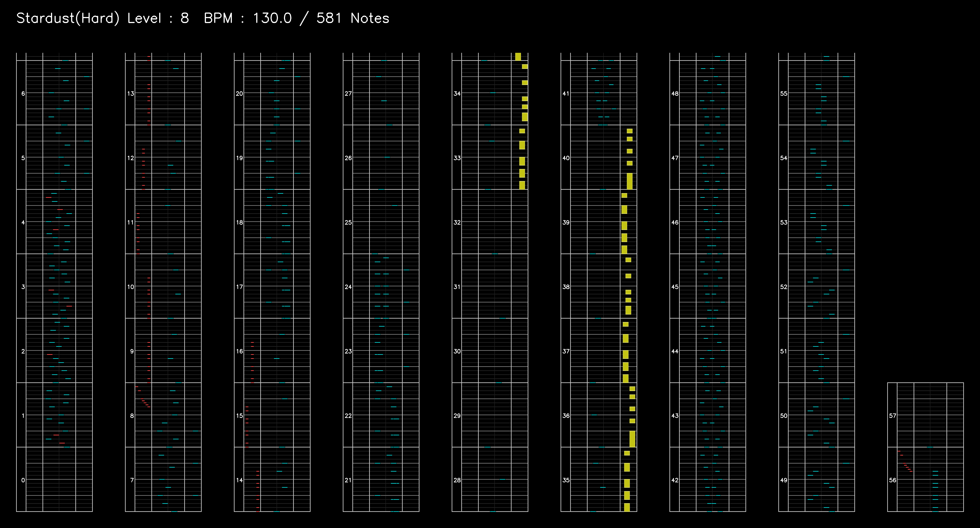Image resolution: width=980 pixels, height=528 pixels.
Task: Select measure number 31 label
Action: (457, 287)
